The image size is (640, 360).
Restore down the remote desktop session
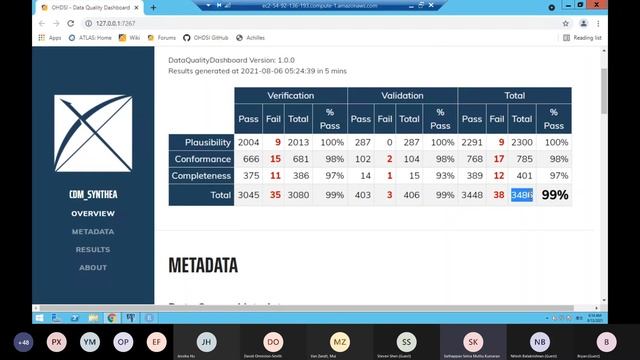coord(421,5)
